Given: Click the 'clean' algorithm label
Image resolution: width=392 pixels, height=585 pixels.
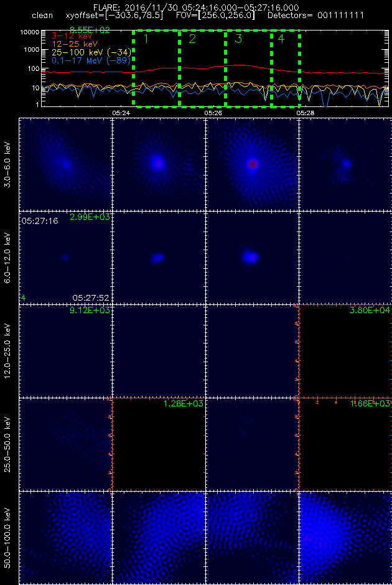Looking at the screenshot, I should [42, 16].
